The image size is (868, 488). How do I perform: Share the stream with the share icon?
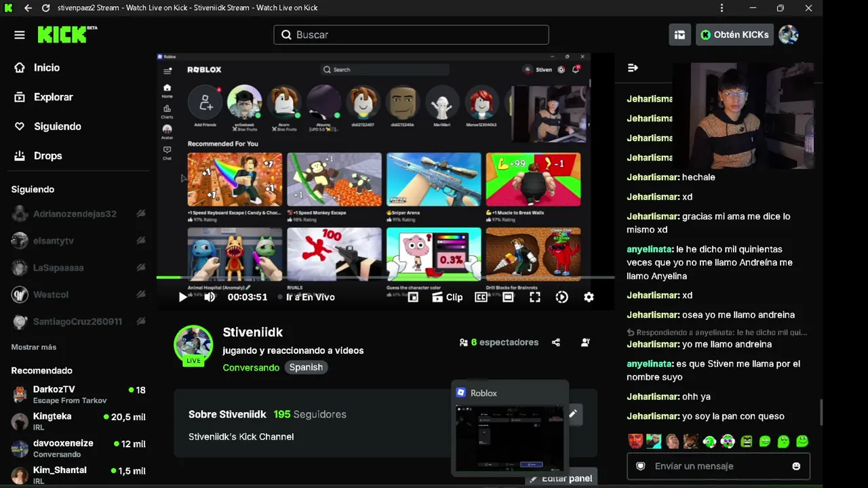point(556,342)
